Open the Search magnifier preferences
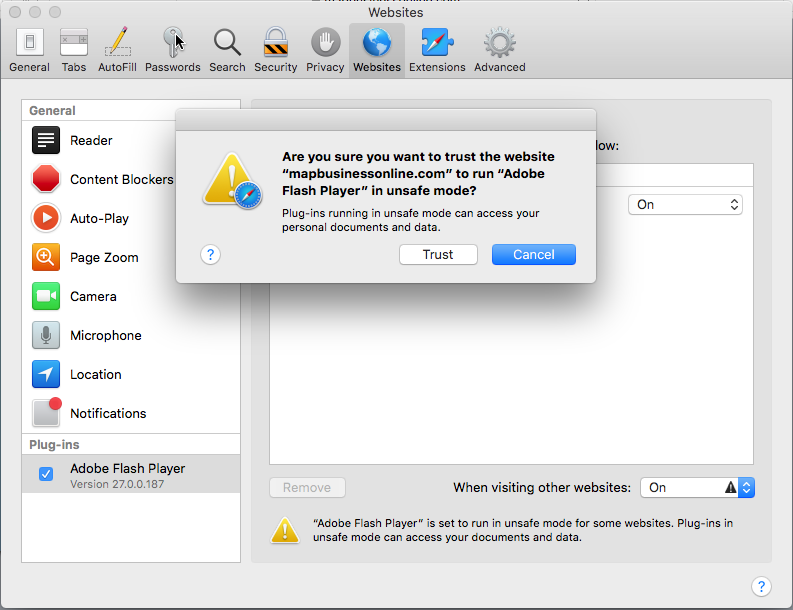The width and height of the screenshot is (793, 610). tap(227, 51)
